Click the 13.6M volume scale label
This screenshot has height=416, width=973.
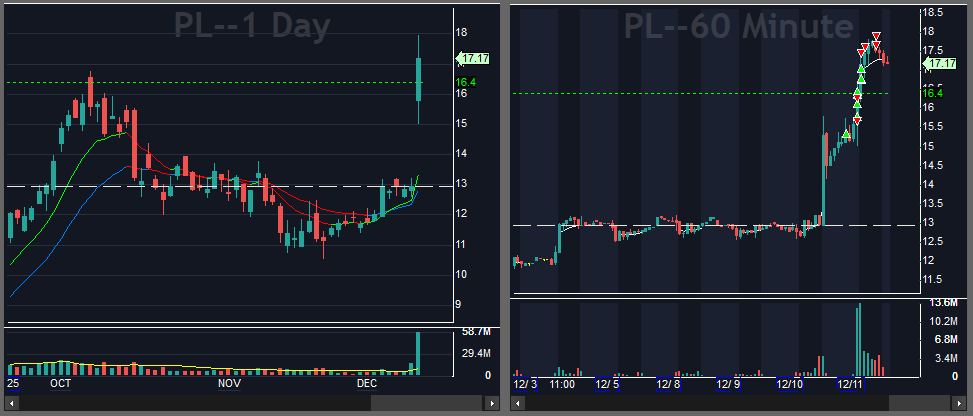click(x=945, y=303)
